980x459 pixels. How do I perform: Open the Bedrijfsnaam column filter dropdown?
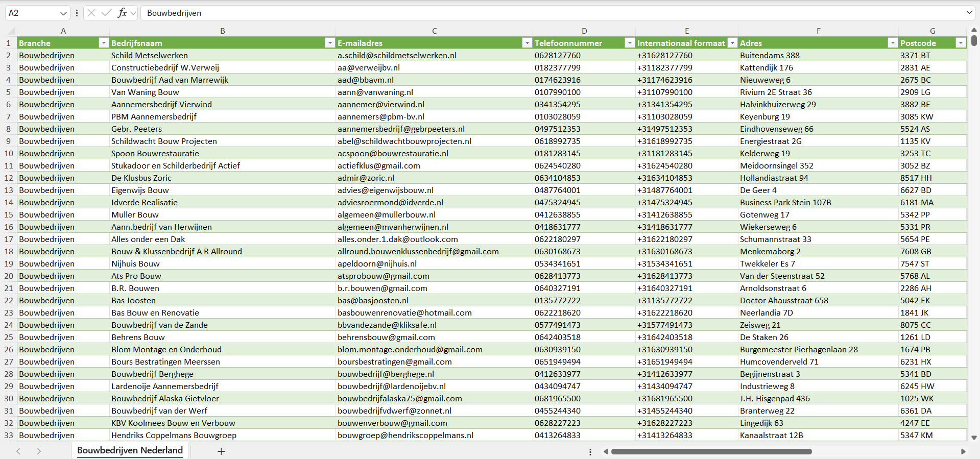click(330, 43)
